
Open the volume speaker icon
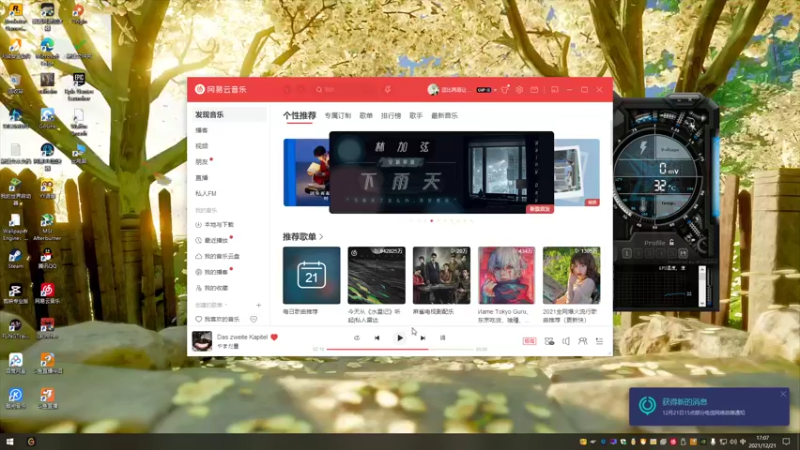click(566, 341)
